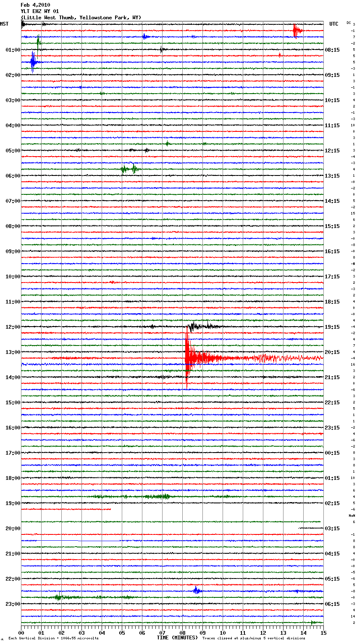Click minute tick label 00 on time axis
The image size is (357, 644).
pos(21,633)
